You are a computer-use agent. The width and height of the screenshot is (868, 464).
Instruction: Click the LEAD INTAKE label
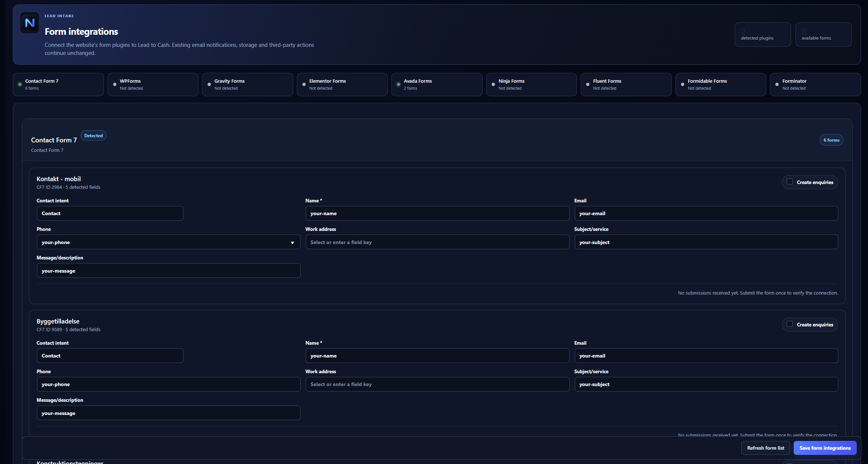(59, 16)
